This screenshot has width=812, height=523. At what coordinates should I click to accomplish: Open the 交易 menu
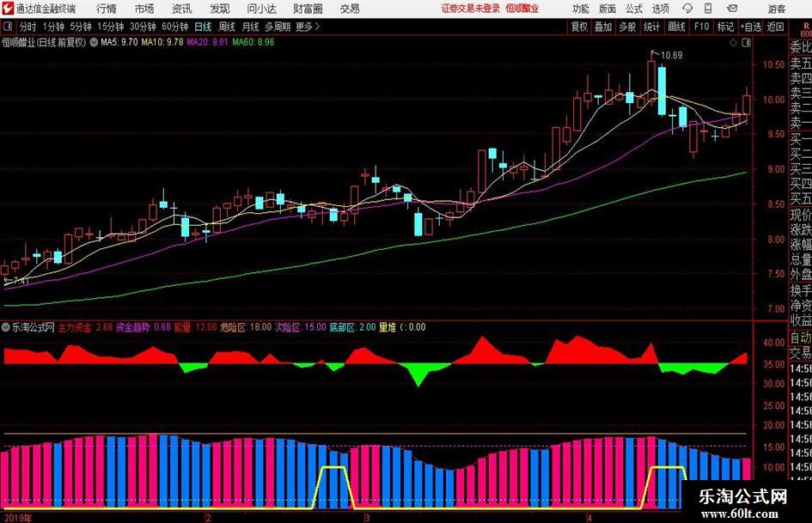coord(350,9)
